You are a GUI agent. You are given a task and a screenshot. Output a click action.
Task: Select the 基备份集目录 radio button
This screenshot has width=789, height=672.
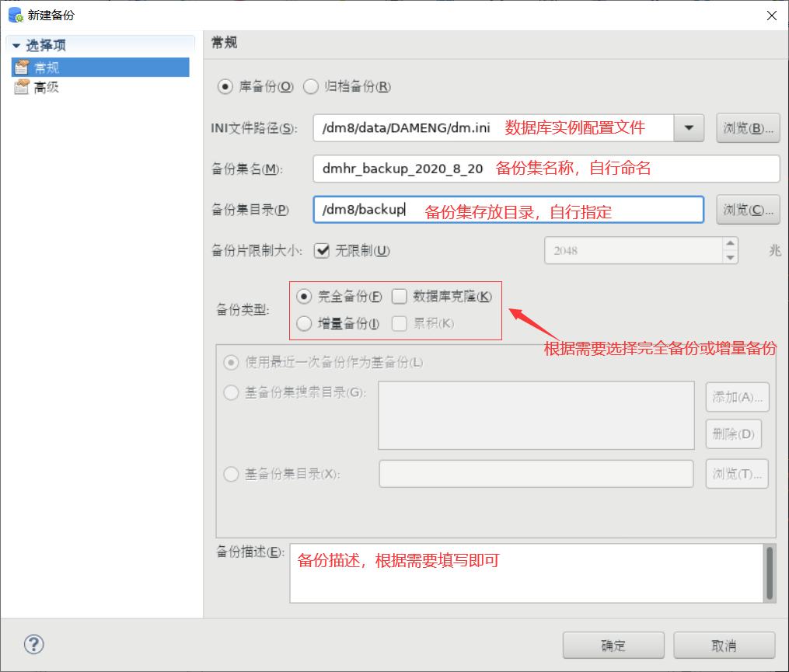231,474
